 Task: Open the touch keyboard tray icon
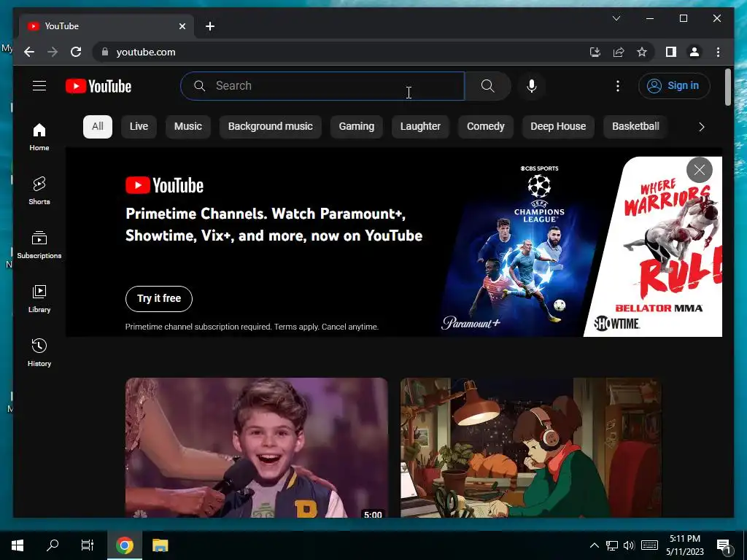(649, 545)
